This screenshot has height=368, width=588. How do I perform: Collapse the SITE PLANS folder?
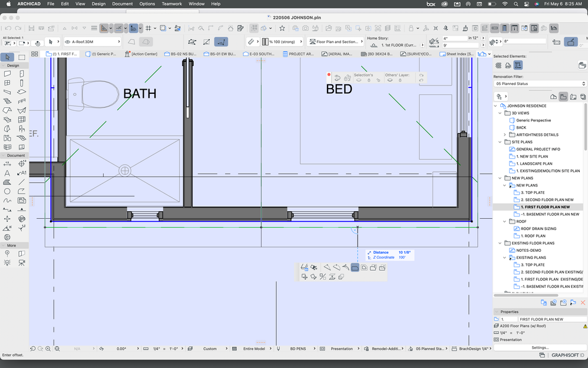click(500, 142)
